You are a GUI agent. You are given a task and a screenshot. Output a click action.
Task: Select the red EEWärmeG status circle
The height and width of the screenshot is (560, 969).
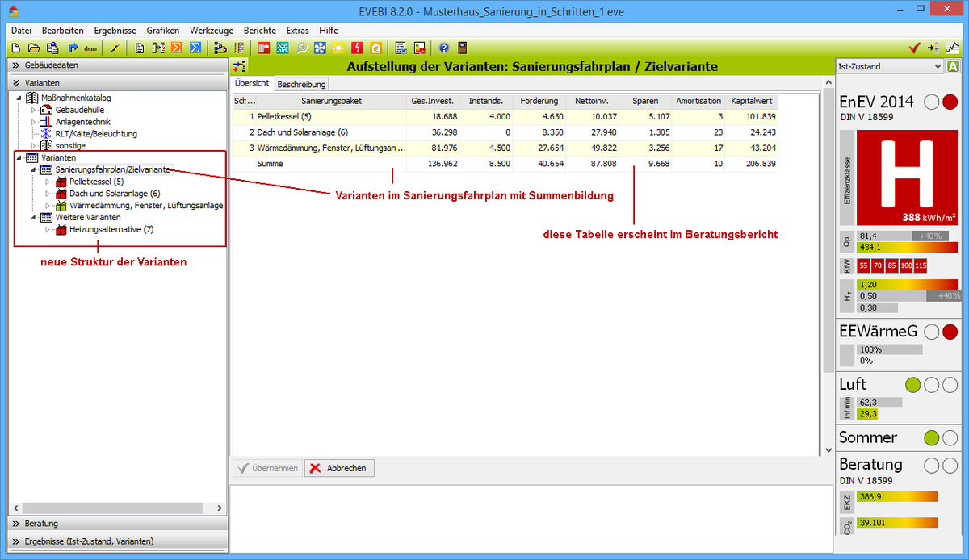coord(950,332)
